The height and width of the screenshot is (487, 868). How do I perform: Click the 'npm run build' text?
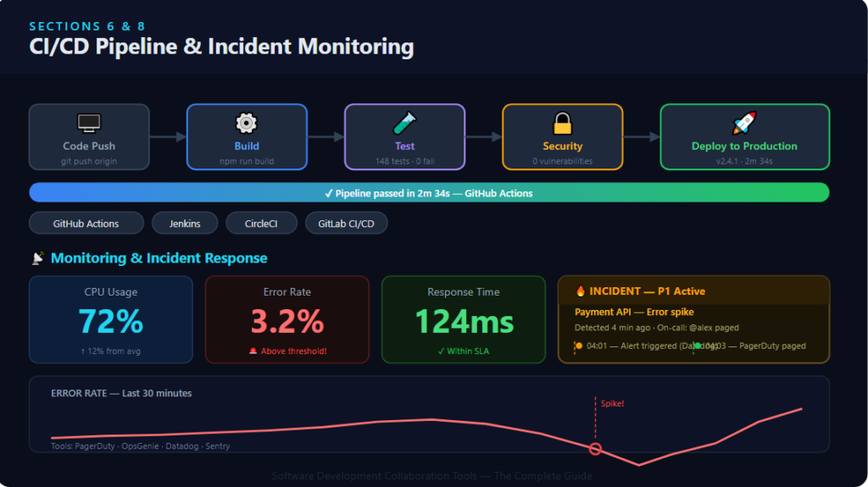click(247, 162)
